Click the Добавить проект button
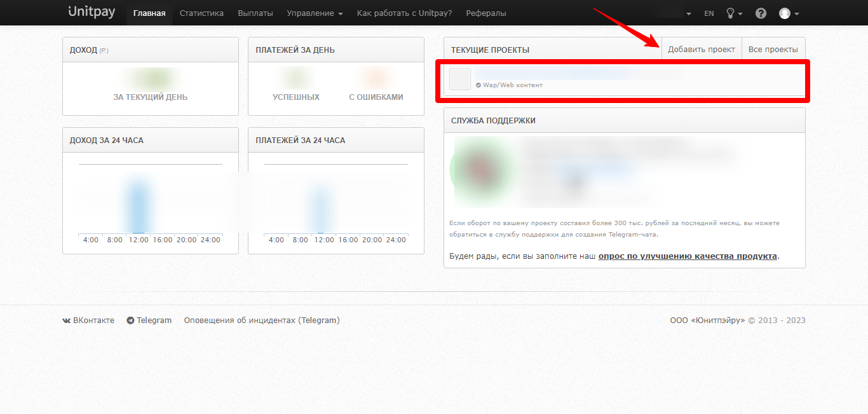 [x=701, y=48]
